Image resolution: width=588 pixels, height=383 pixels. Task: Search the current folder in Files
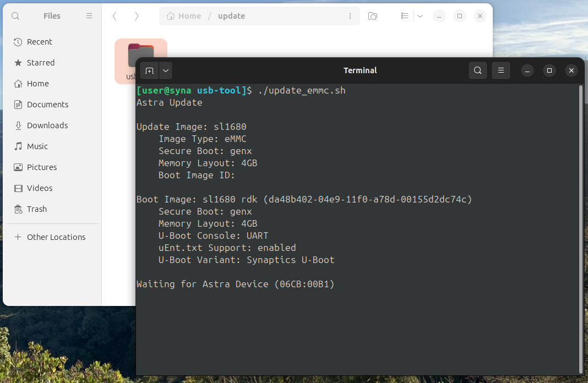(x=373, y=16)
